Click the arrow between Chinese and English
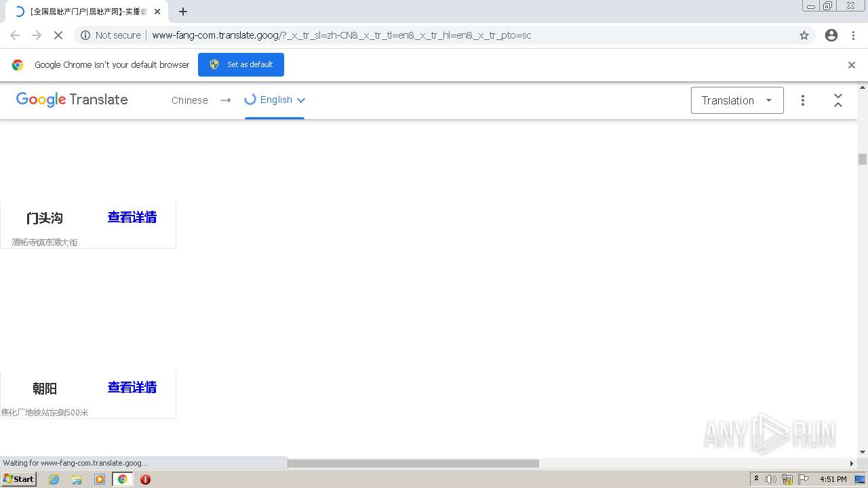Screen dimensions: 868x488 226,100
